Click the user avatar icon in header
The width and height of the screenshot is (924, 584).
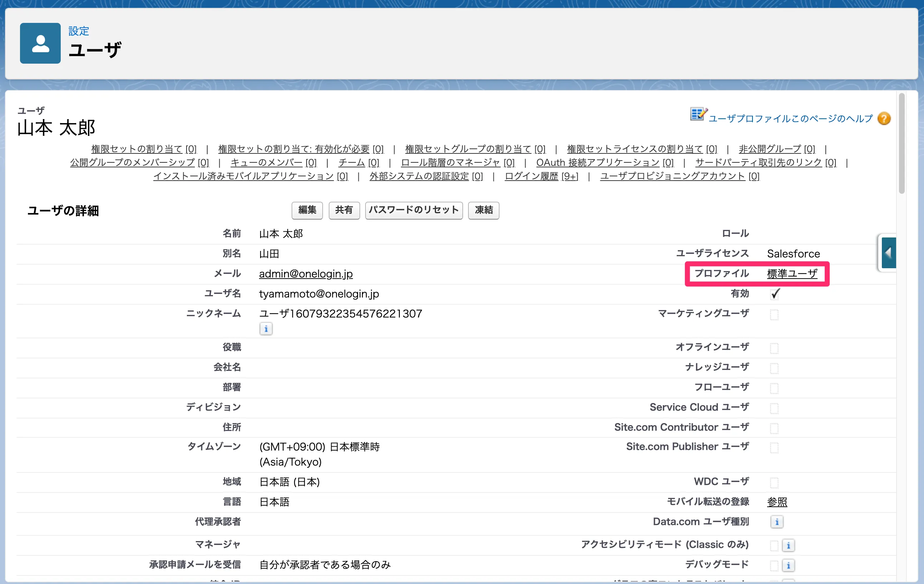pos(40,43)
